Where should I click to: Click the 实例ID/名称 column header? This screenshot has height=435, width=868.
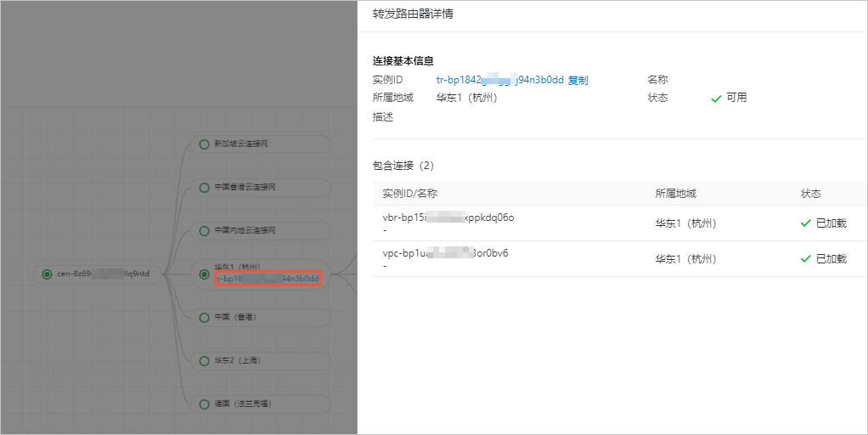click(410, 193)
